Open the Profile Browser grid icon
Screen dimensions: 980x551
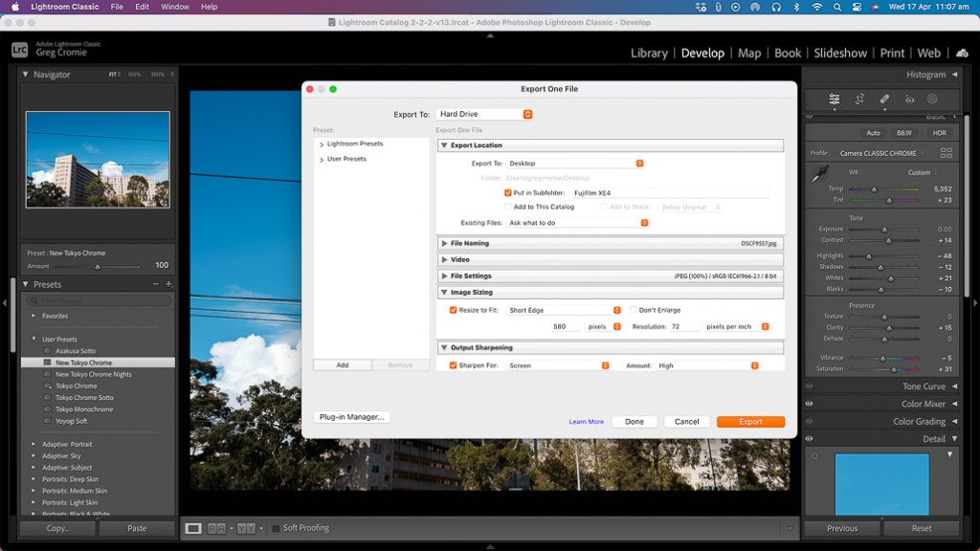pos(946,153)
